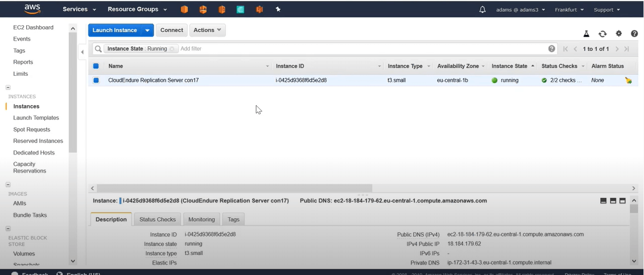Click the horizontal table scrollbar
Viewport: 644px width, 275px height.
235,188
